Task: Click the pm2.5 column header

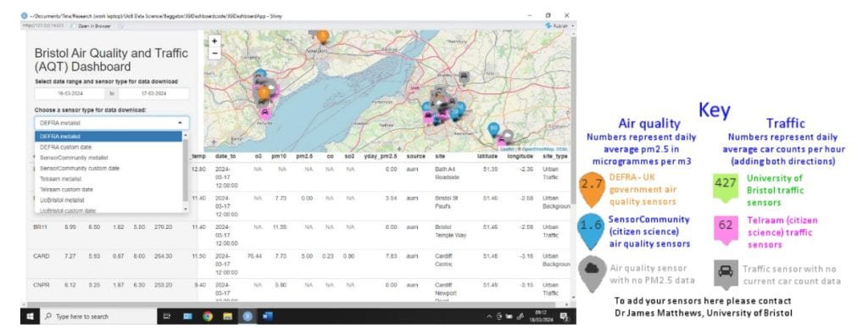Action: pos(304,157)
